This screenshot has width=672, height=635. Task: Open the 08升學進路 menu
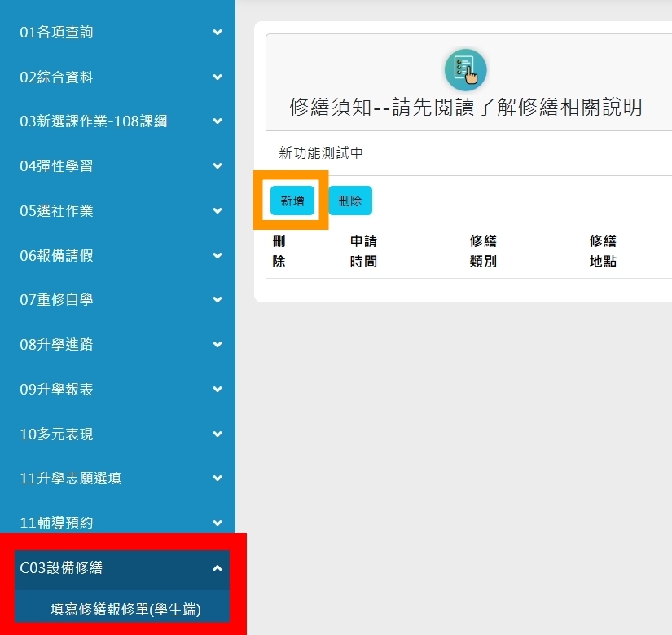[117, 344]
